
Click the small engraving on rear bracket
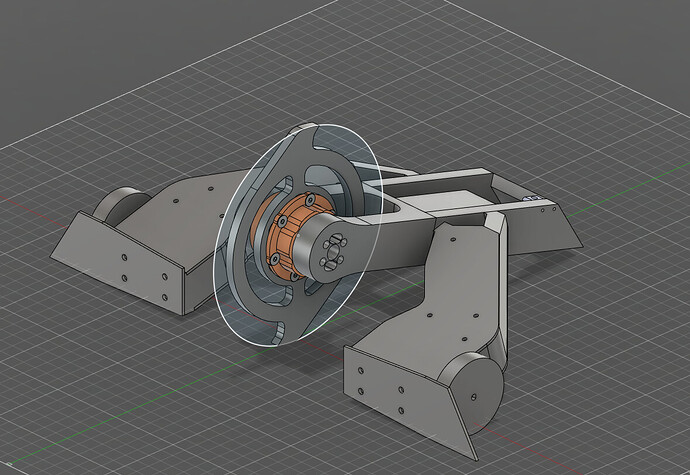[530, 200]
